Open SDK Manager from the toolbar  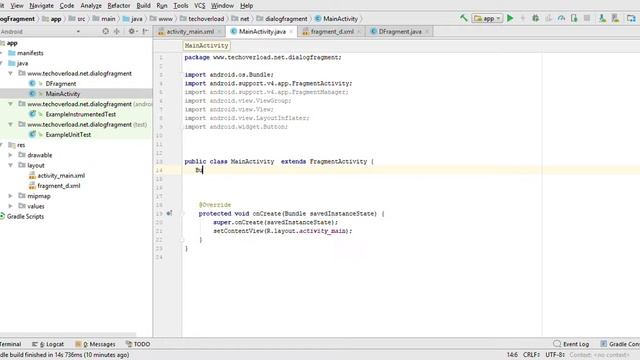pyautogui.click(x=615, y=18)
